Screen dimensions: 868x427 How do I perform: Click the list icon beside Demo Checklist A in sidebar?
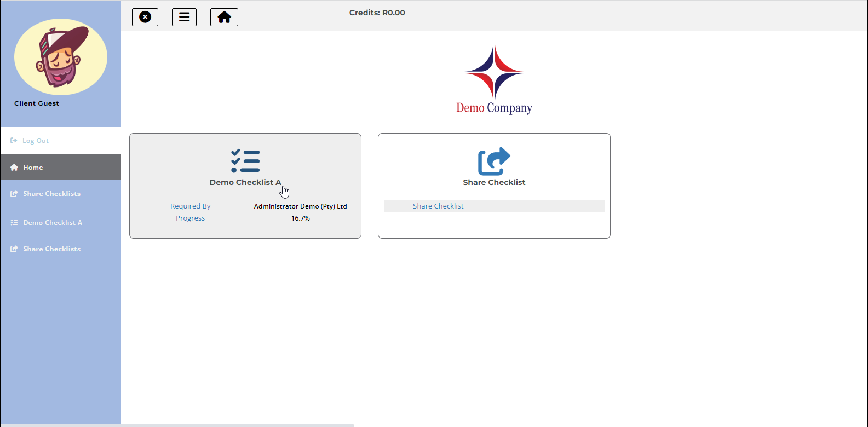[x=14, y=223]
